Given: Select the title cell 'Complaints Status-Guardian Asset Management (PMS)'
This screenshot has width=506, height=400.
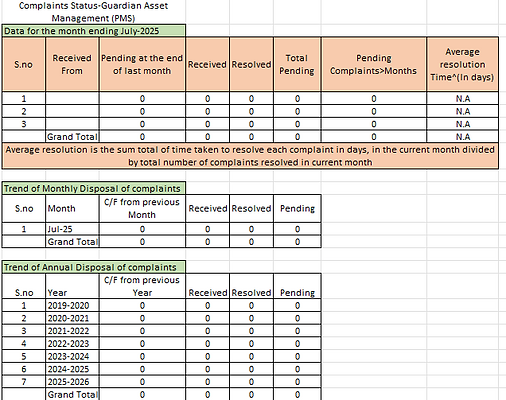Looking at the screenshot, I should click(93, 12).
